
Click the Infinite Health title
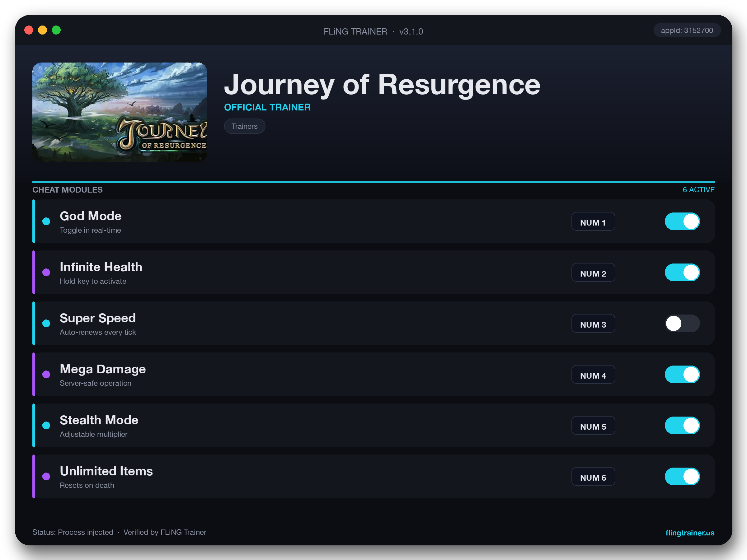click(101, 267)
